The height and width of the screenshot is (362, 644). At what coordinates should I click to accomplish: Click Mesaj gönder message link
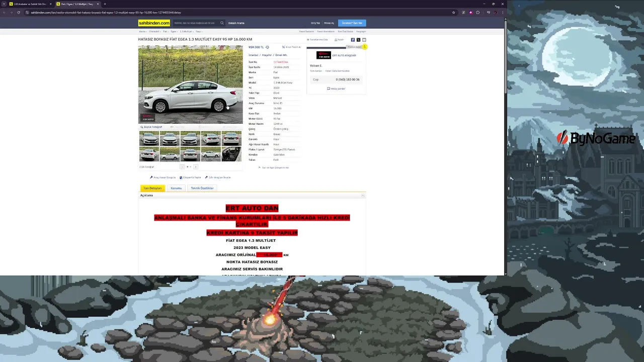click(x=336, y=88)
